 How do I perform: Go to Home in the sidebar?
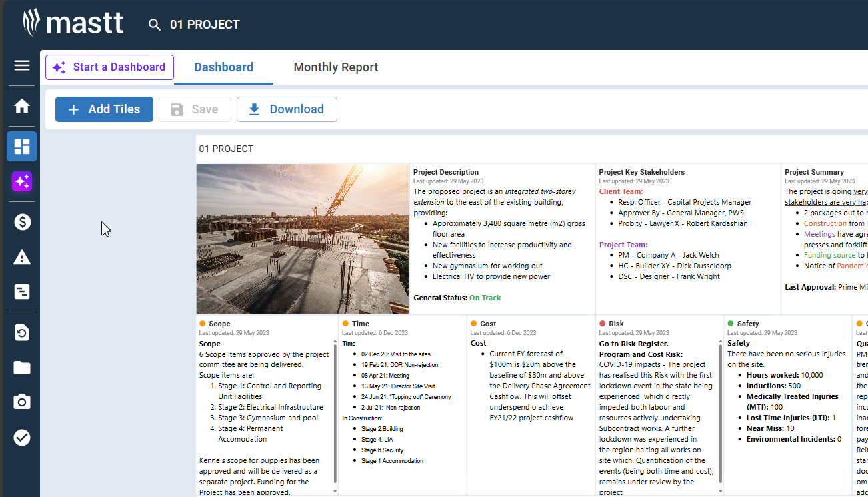(22, 106)
